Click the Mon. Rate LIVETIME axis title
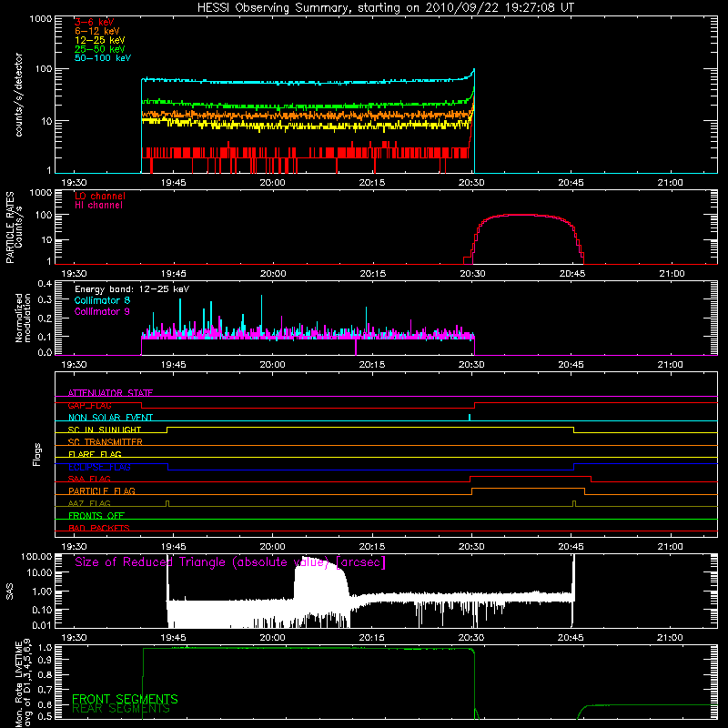Image resolution: width=728 pixels, height=728 pixels. pyautogui.click(x=23, y=683)
